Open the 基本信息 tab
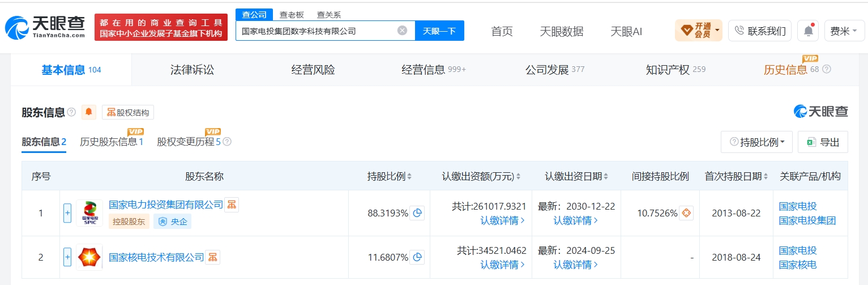This screenshot has height=285, width=868. (x=71, y=70)
